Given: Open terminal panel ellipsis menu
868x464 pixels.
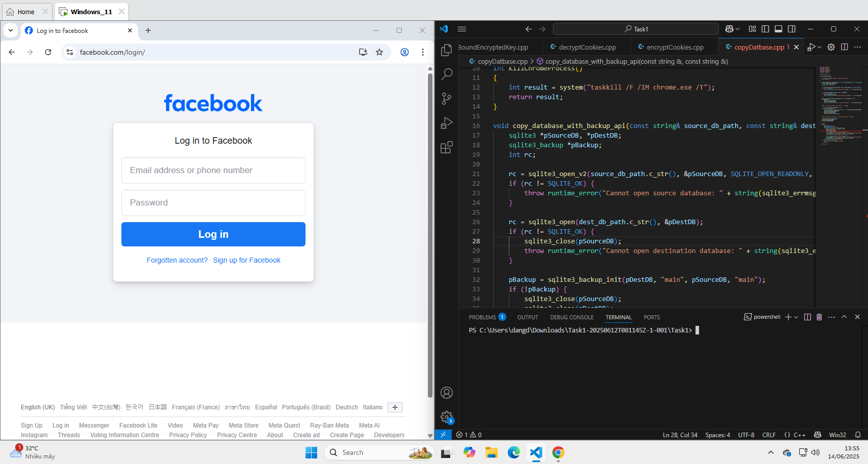Looking at the screenshot, I should (832, 317).
